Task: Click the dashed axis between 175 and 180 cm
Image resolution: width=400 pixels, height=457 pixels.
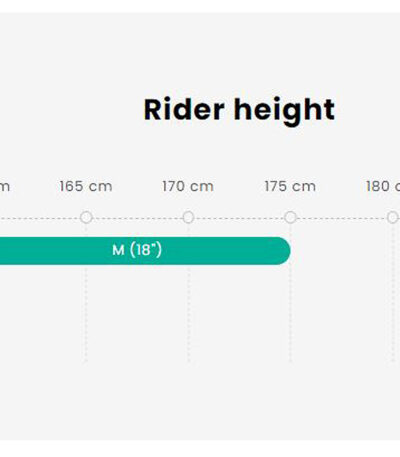Action: [x=342, y=218]
